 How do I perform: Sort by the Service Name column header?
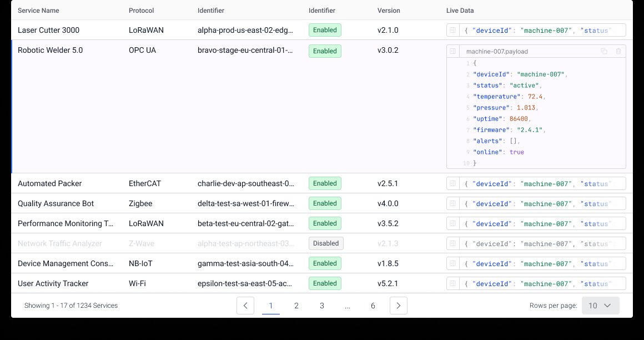38,11
